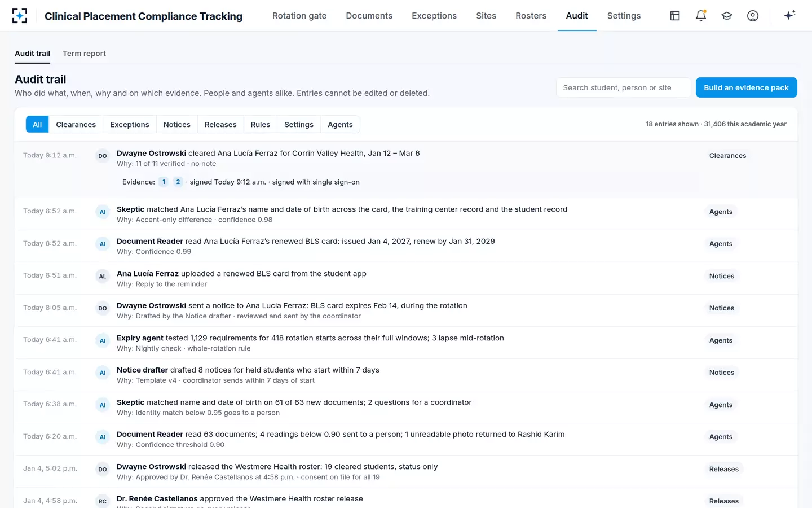Viewport: 812px width, 508px height.
Task: Click the graduation cap icon in the header
Action: click(727, 16)
